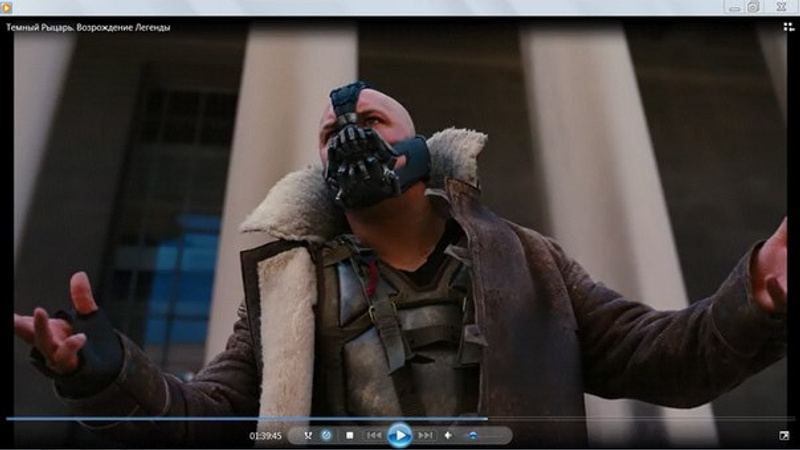Click the Windows Media Player title icon
This screenshot has width=800, height=450.
(6, 7)
